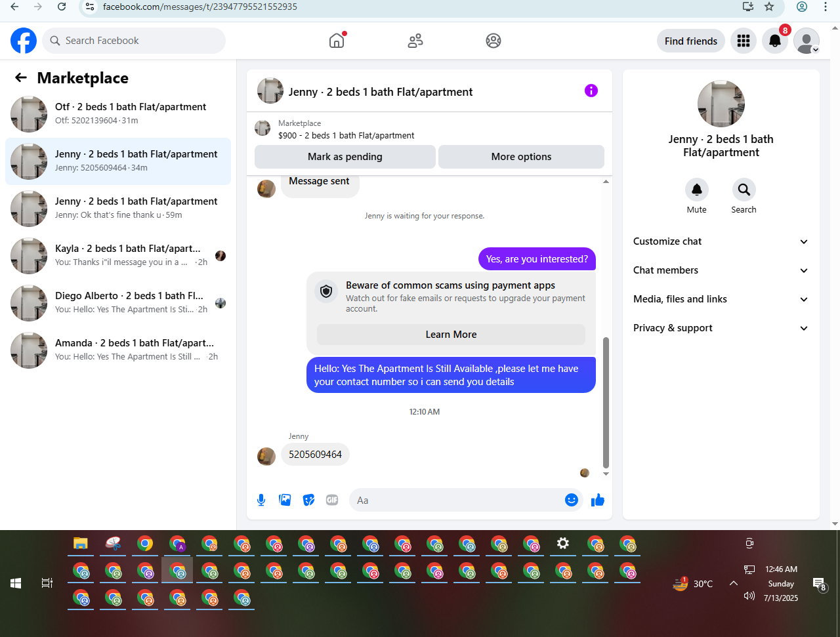Viewport: 840px width, 637px height.
Task: Click the Search Facebook field
Action: [134, 41]
